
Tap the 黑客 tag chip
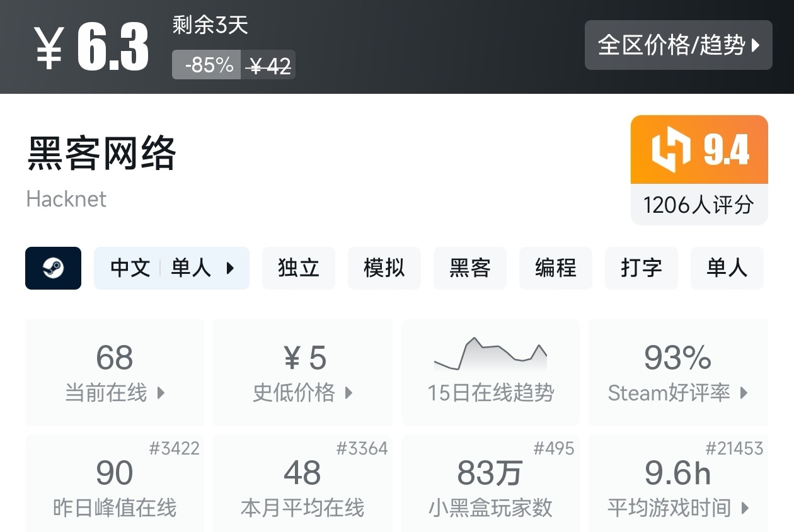point(469,268)
